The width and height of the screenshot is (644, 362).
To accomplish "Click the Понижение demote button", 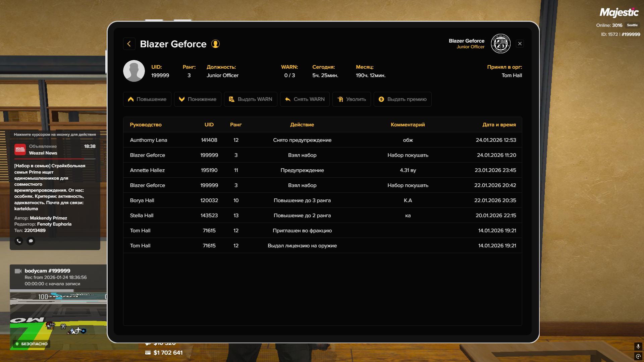I will click(198, 99).
